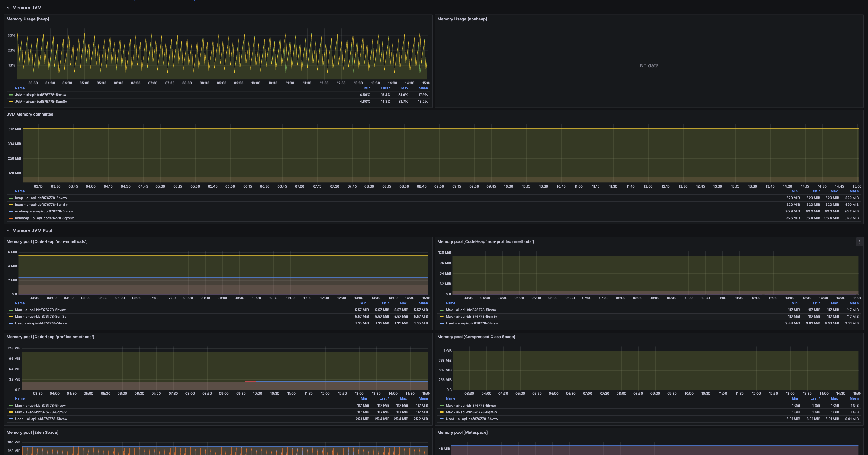Viewport: 868px width, 455px height.
Task: Toggle Used series in Compressed Class Space legend
Action: (472, 419)
